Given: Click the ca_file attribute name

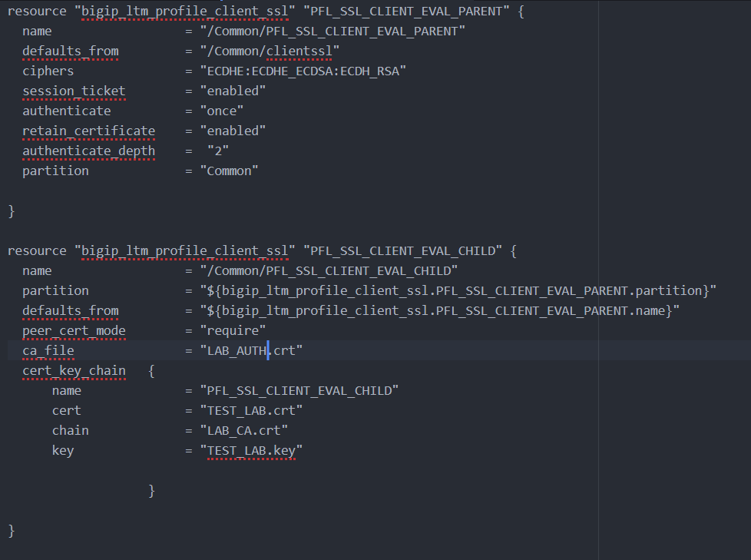Looking at the screenshot, I should tap(48, 350).
